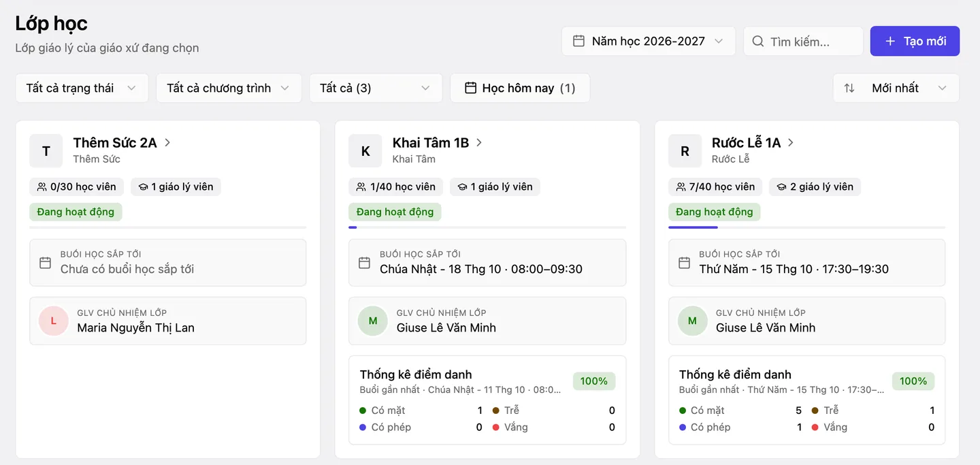Click calendar icon beside Thứ Năm - 15 Thg 10
Image resolution: width=980 pixels, height=465 pixels.
[x=685, y=262]
